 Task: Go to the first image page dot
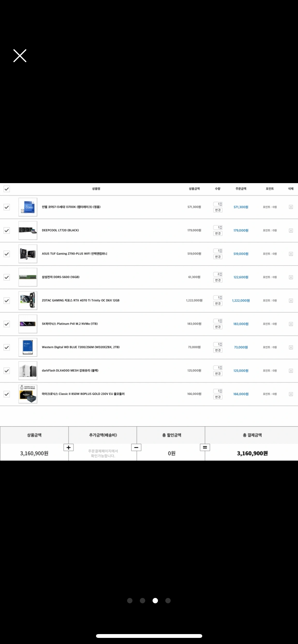(x=130, y=601)
